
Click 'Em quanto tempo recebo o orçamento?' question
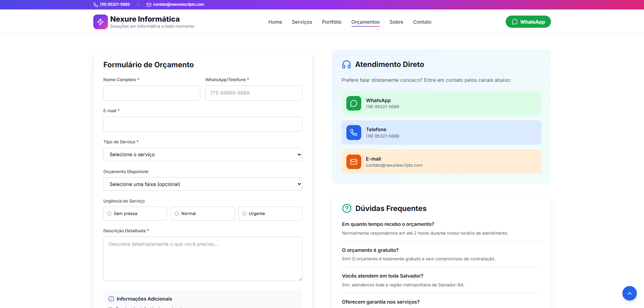pyautogui.click(x=388, y=224)
